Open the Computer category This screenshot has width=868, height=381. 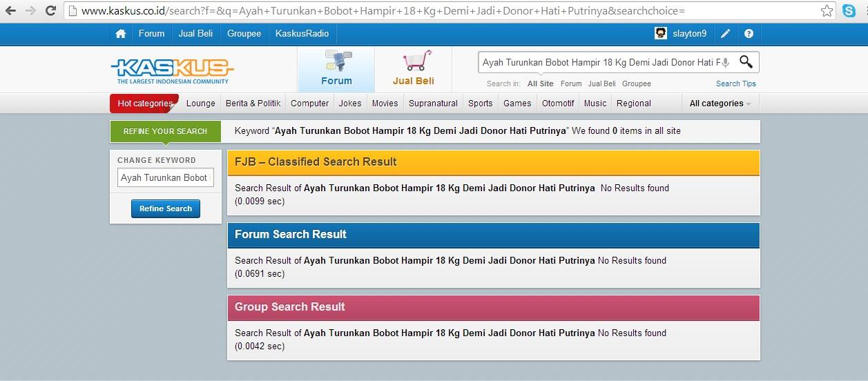[x=309, y=104]
